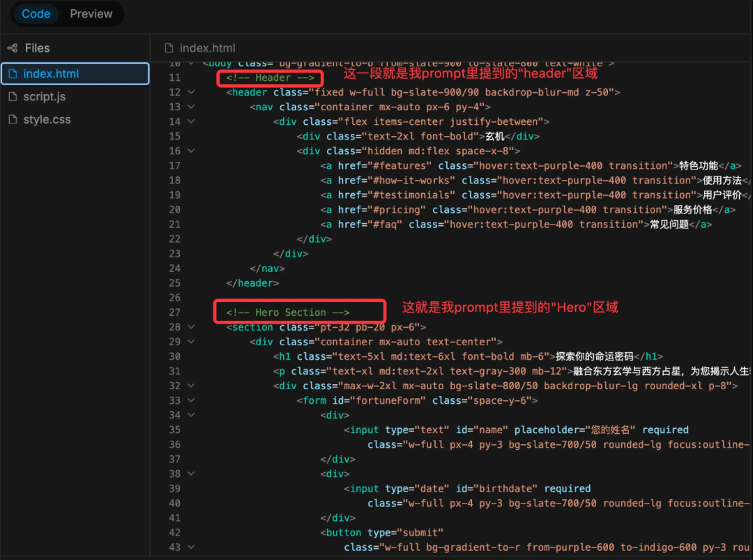Click the script.js file icon
Screen dimensions: 753x560
13,96
